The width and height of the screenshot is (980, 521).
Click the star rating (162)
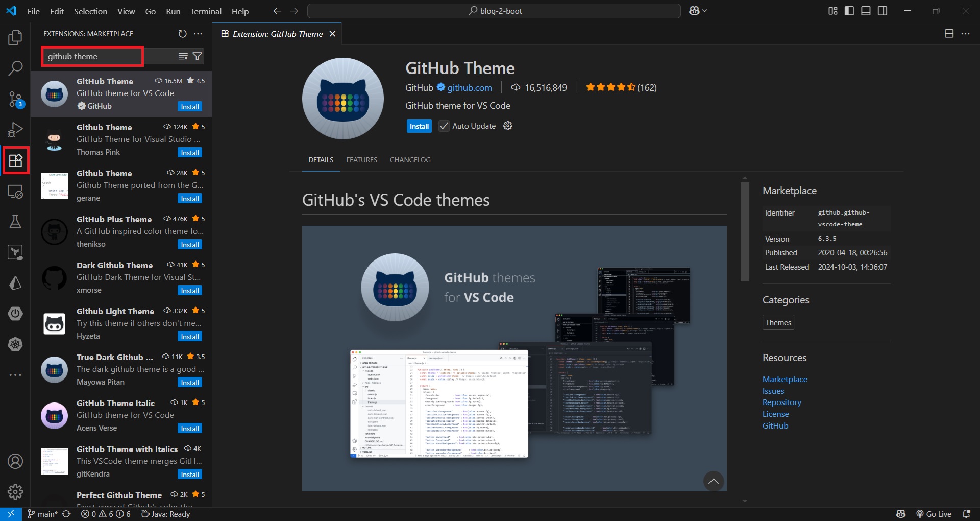[621, 87]
